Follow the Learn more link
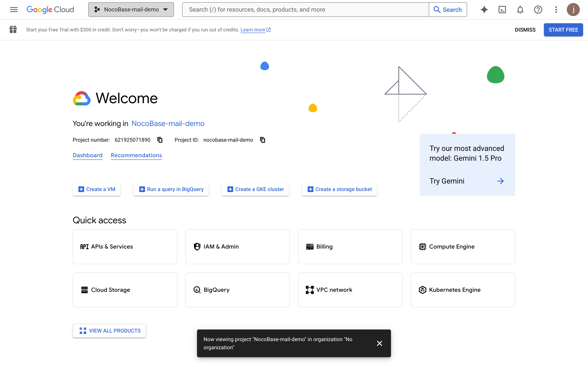This screenshot has width=588, height=367. [x=253, y=30]
